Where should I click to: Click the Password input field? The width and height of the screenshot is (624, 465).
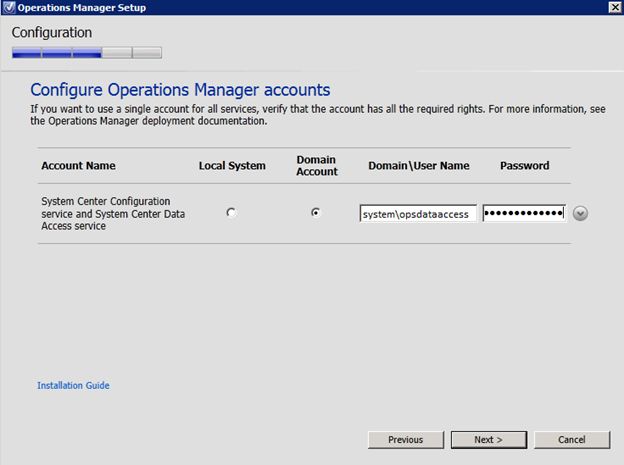click(524, 213)
